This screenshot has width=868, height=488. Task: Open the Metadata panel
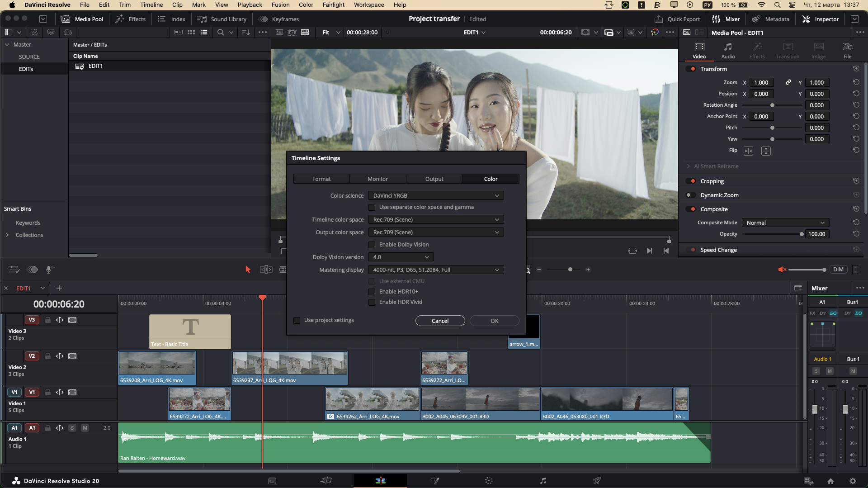click(771, 19)
